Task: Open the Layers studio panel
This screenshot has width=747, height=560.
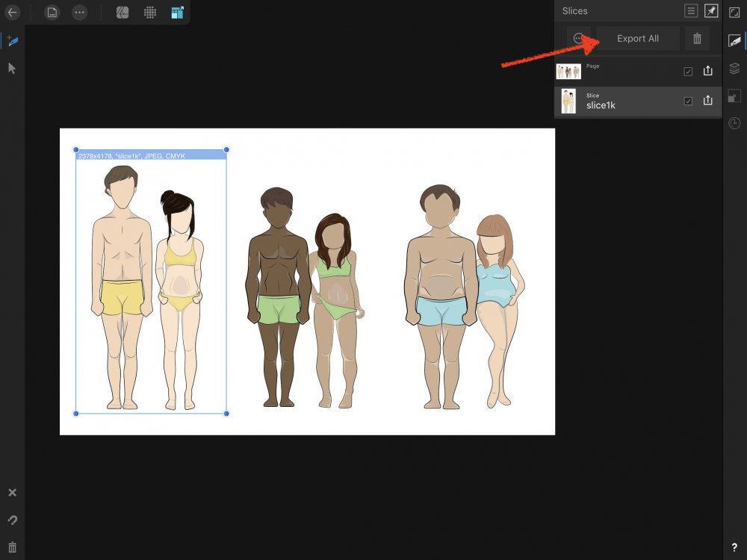Action: tap(734, 68)
